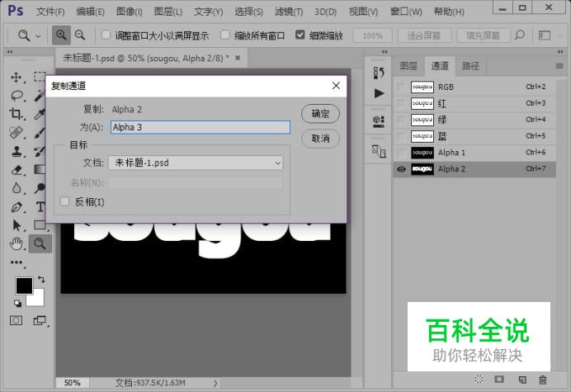Image resolution: width=571 pixels, height=392 pixels.
Task: Enable 调整窗口大小以满屏显示 checkbox
Action: click(106, 35)
